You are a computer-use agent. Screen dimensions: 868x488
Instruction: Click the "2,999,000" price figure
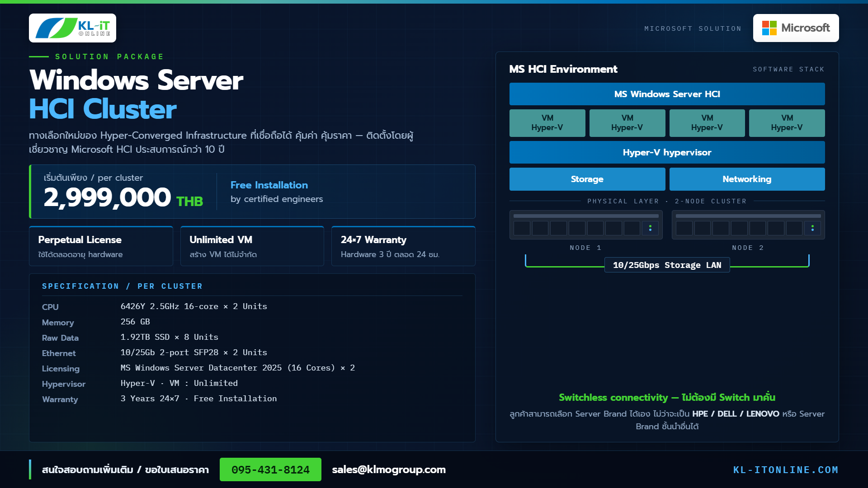[107, 197]
